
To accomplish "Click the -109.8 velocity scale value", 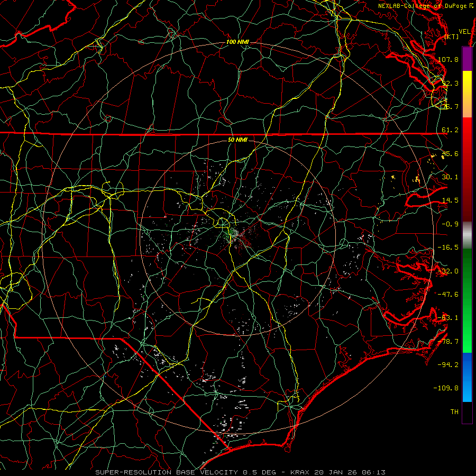I will click(x=446, y=388).
